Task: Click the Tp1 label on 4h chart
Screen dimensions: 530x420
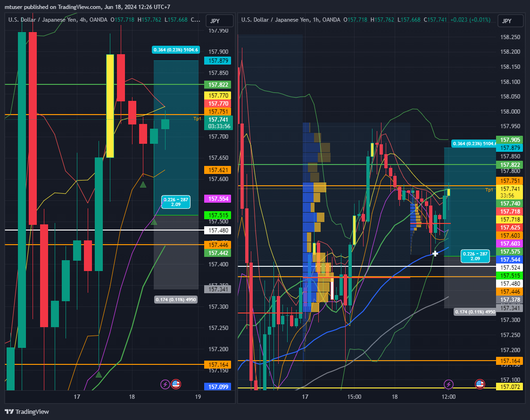Action: point(197,119)
